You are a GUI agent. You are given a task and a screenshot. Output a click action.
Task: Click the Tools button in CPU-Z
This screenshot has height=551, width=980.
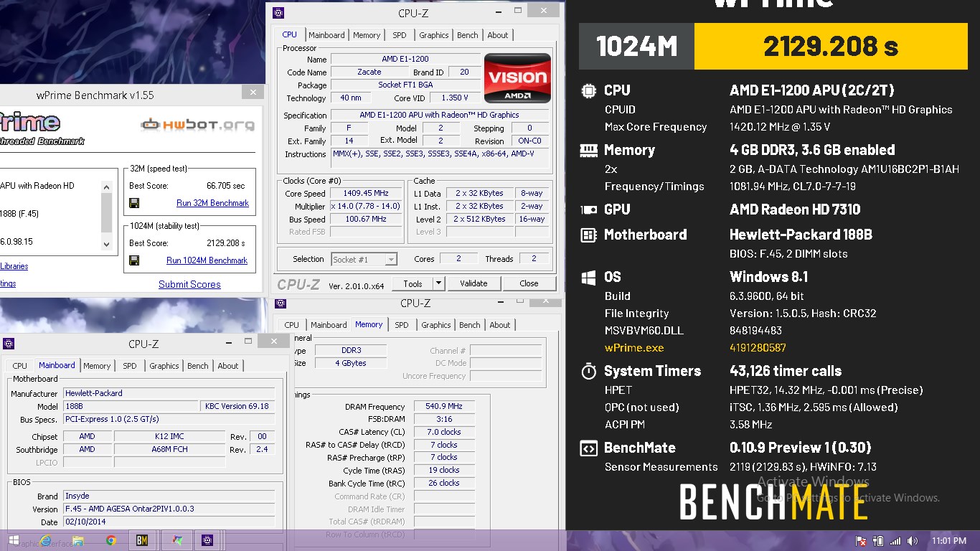(x=413, y=283)
